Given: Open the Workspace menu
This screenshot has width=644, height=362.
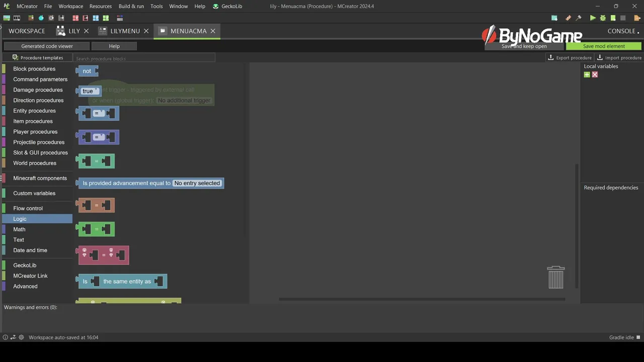Looking at the screenshot, I should pyautogui.click(x=71, y=6).
